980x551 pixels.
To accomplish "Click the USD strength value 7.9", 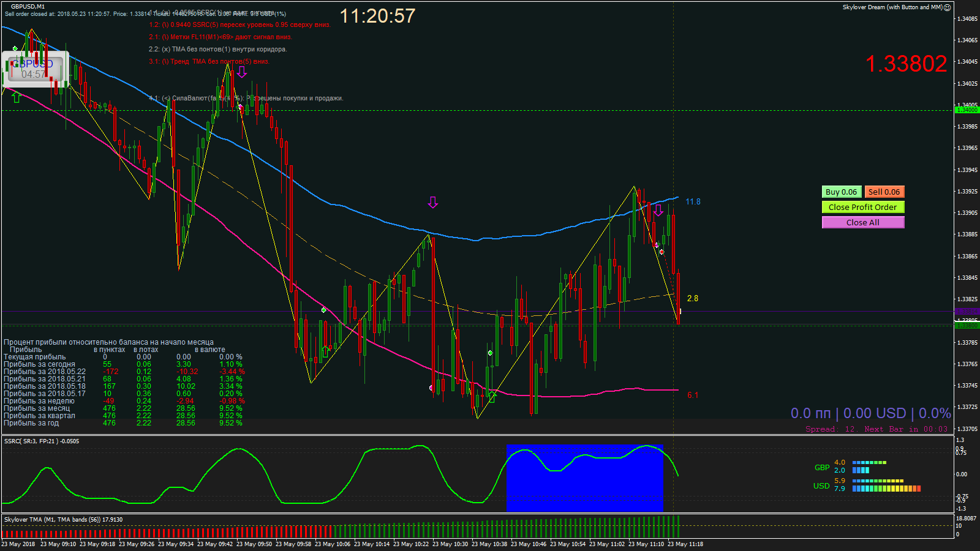I will [840, 489].
